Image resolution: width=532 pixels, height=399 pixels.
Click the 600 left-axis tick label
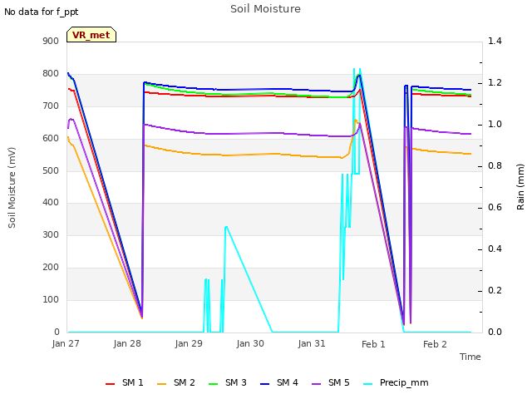tap(51, 139)
